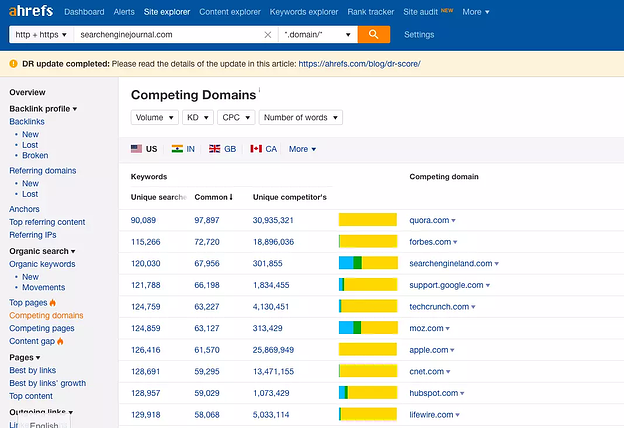Click the info icon beside Competing Domains title
This screenshot has width=624, height=428.
click(259, 90)
